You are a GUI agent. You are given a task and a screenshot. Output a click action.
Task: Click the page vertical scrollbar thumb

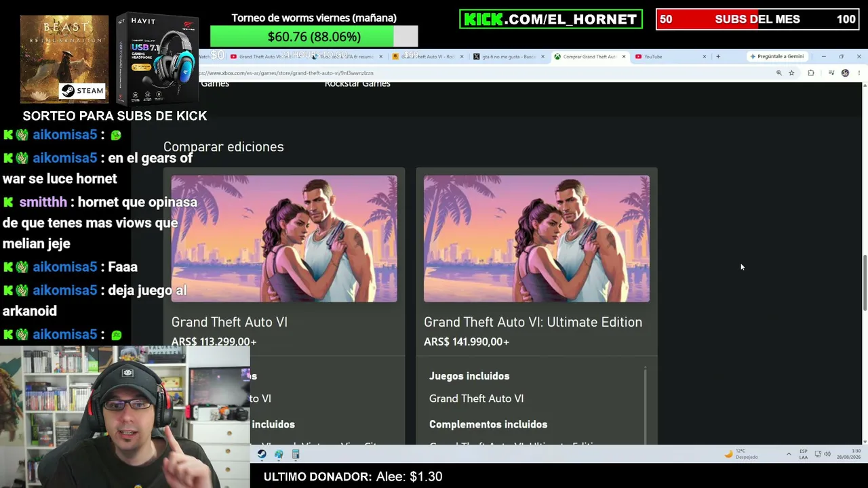pos(865,283)
